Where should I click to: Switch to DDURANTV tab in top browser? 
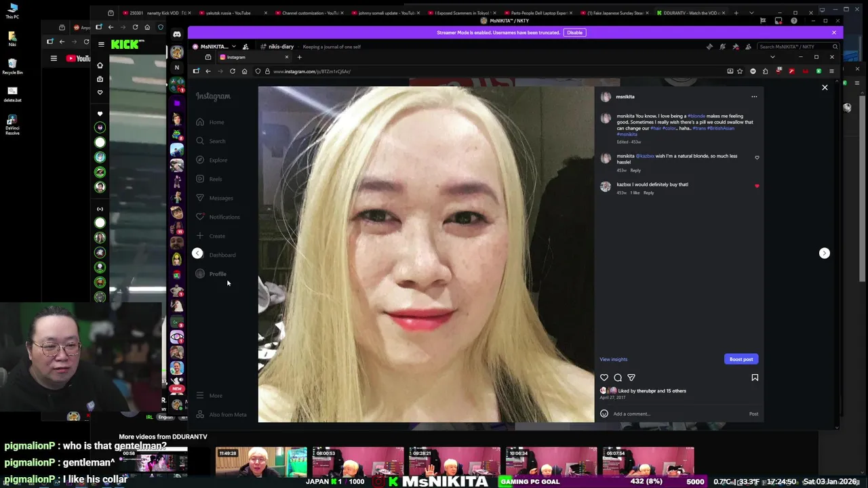(690, 13)
